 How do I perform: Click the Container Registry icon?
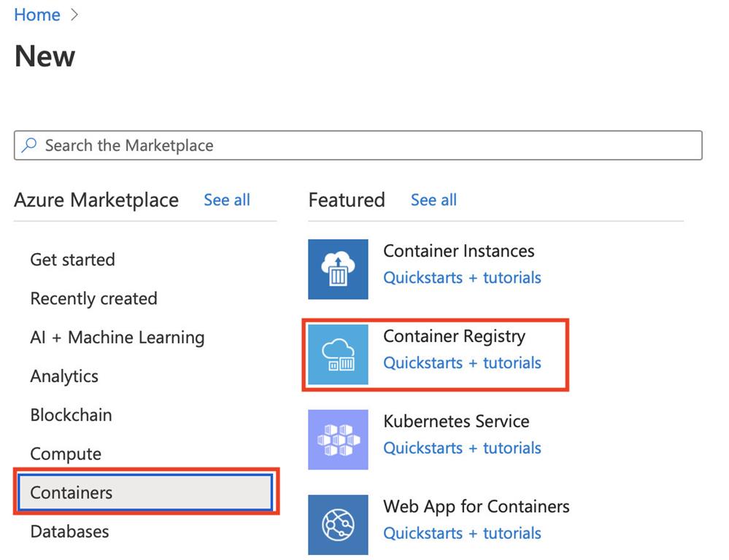point(338,354)
